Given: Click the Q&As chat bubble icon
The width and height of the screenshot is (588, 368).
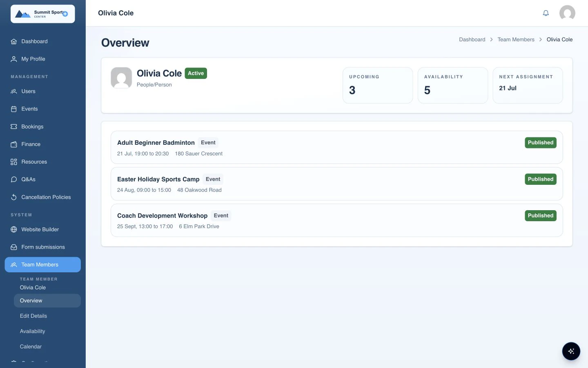Looking at the screenshot, I should coord(14,179).
